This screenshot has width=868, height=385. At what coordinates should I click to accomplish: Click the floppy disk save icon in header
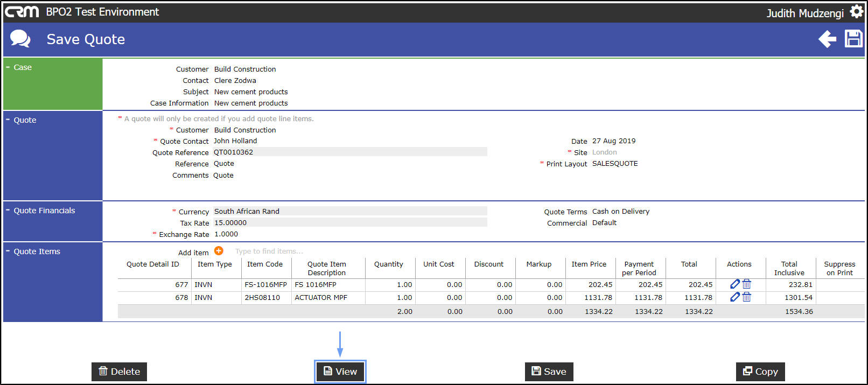(x=853, y=39)
